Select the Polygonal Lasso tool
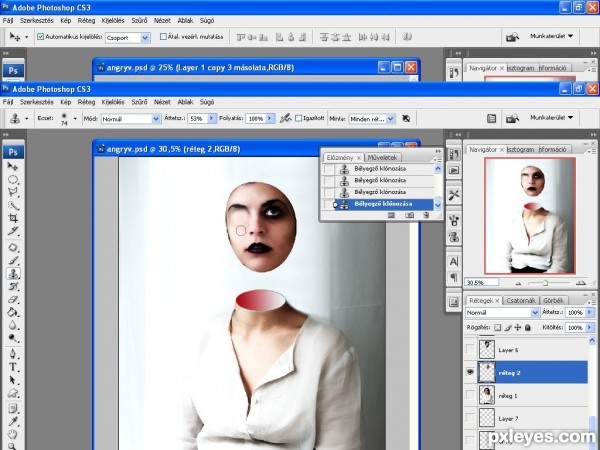Image resolution: width=600 pixels, height=450 pixels. [x=13, y=192]
